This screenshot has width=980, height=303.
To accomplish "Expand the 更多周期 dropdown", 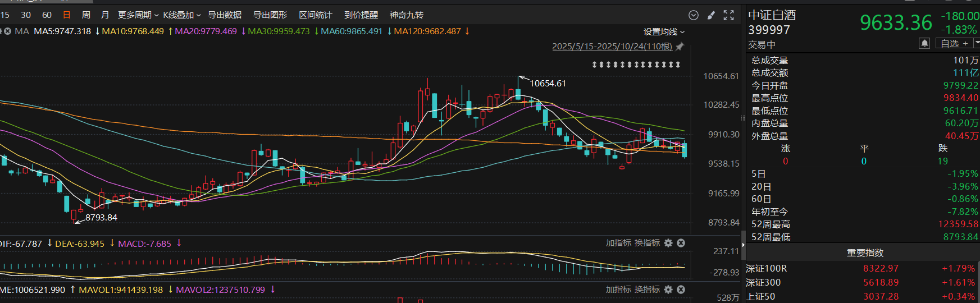I will [x=138, y=15].
